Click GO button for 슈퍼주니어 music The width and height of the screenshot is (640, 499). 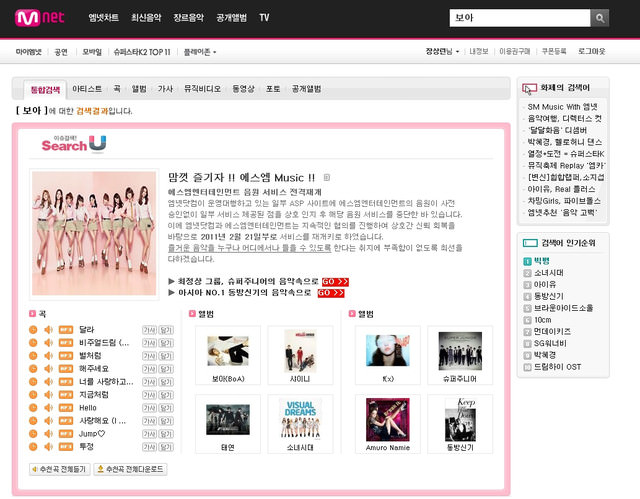pos(335,282)
